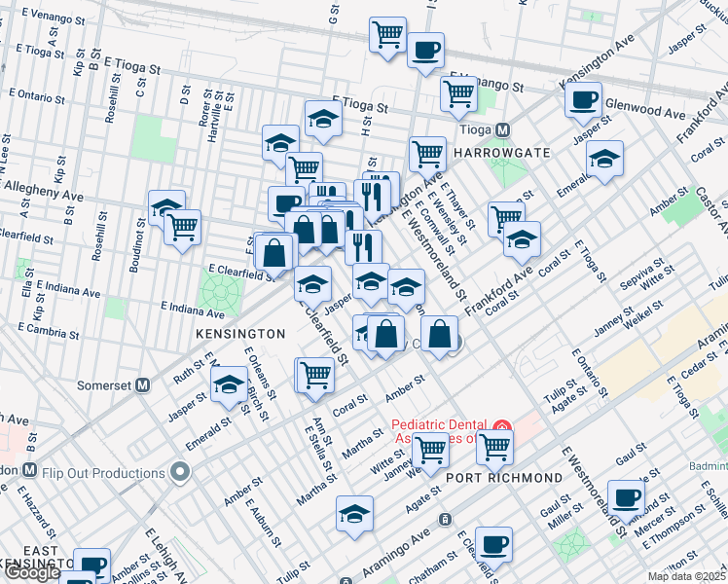
Task: Click the HARROWGATE neighborhood label
Action: 502,153
